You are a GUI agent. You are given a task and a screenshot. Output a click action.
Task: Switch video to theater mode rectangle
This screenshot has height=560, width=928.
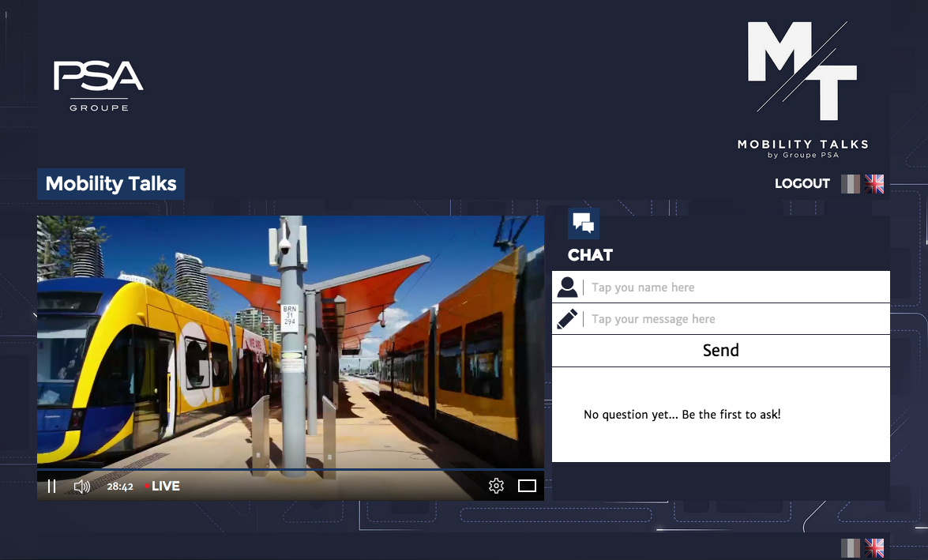click(x=527, y=486)
